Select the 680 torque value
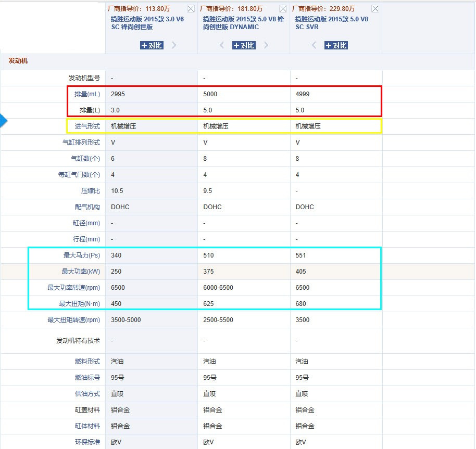Image resolution: width=476 pixels, height=449 pixels. [300, 303]
